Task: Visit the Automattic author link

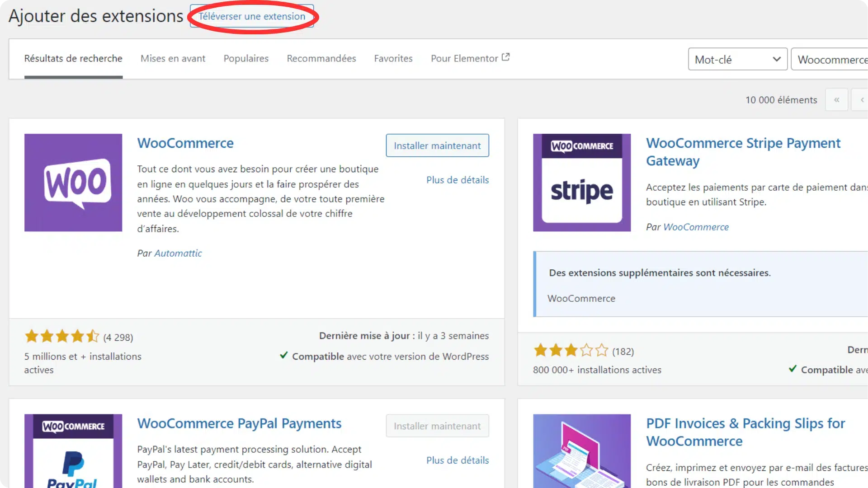Action: tap(178, 253)
